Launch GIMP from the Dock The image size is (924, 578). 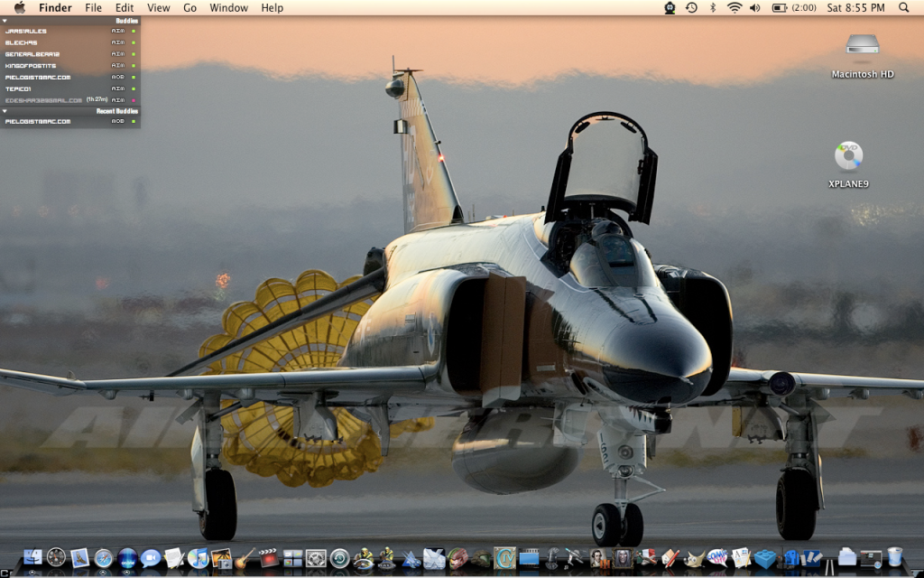(x=694, y=558)
